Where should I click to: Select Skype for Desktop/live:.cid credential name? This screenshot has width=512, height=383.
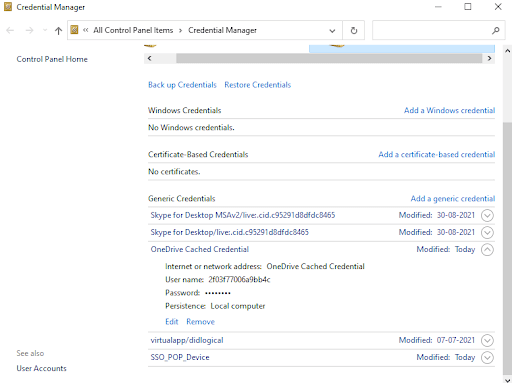coord(229,232)
